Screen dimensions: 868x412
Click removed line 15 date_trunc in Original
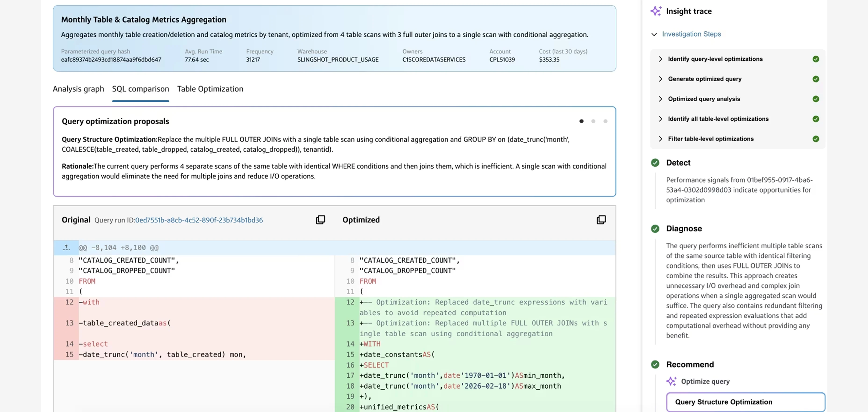[x=194, y=354]
